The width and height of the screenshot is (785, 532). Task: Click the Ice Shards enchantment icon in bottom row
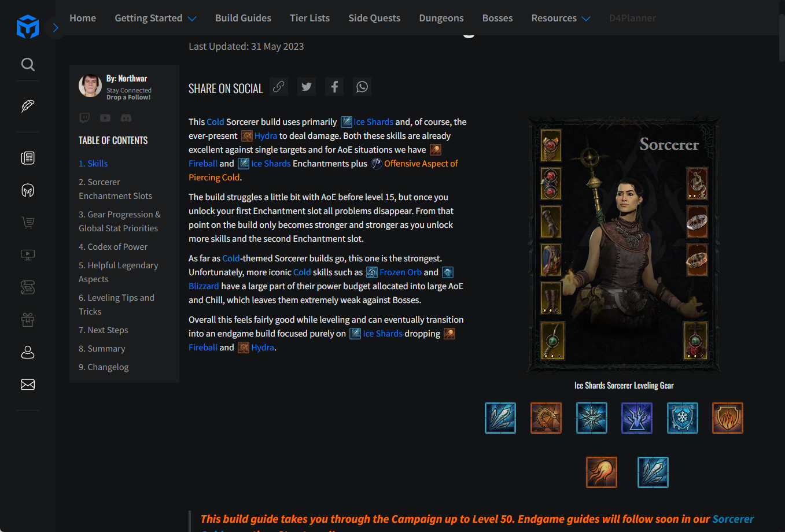653,472
